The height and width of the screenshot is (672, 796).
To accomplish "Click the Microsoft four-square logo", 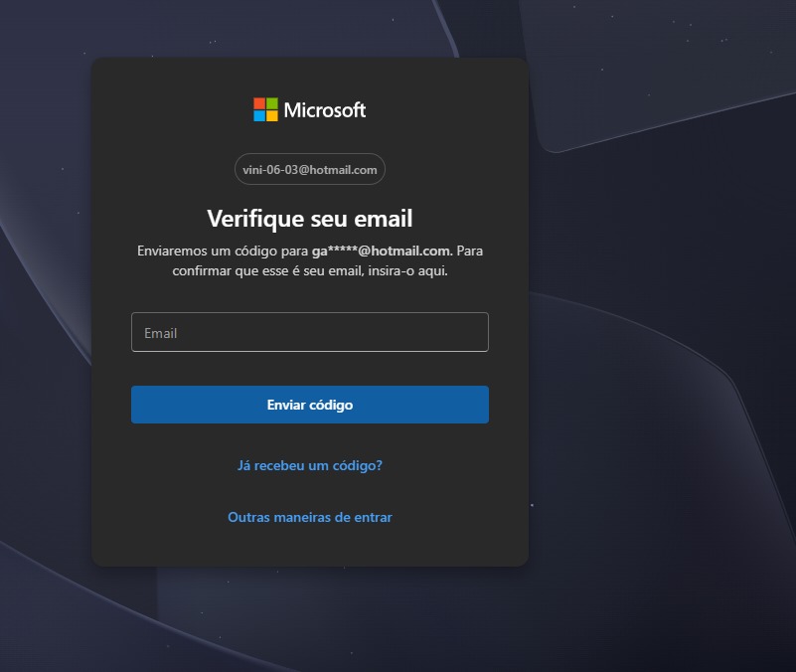I will click(265, 109).
